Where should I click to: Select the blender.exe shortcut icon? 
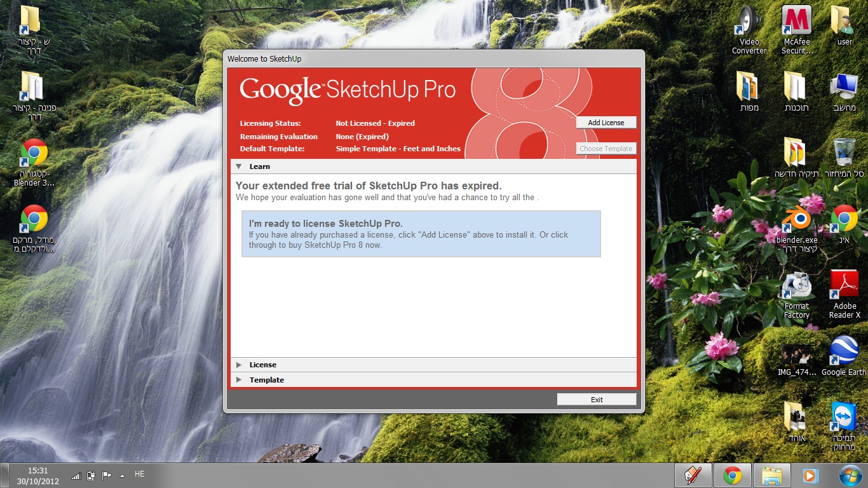[797, 228]
